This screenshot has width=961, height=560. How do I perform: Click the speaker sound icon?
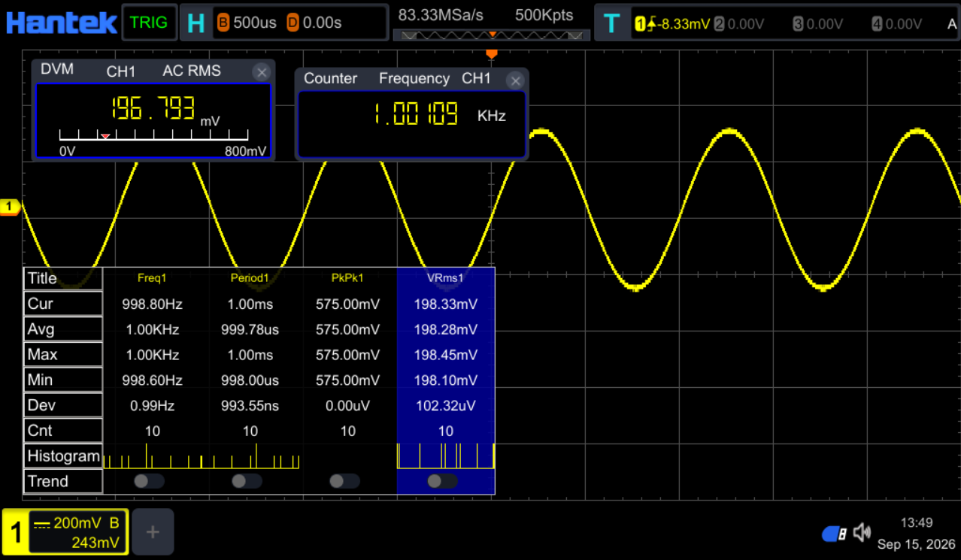click(x=862, y=533)
